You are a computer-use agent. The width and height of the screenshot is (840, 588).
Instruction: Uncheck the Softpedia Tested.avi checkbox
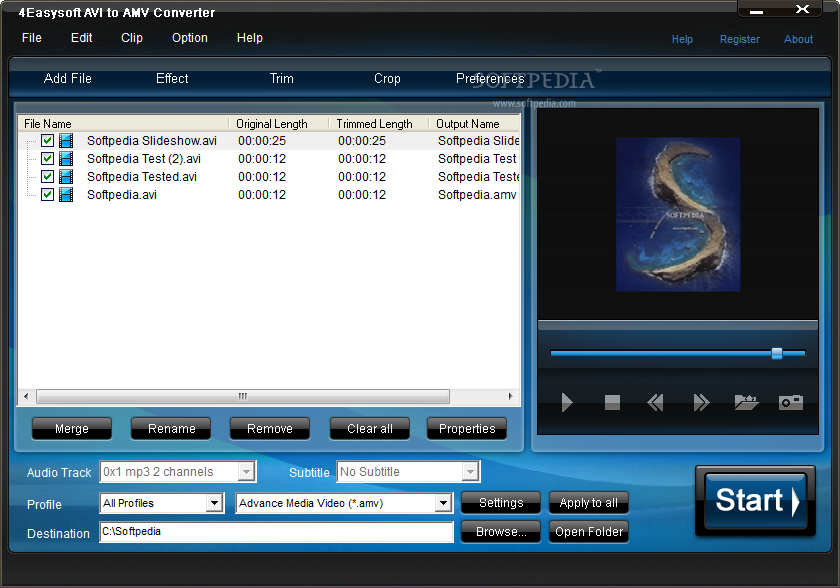click(x=47, y=177)
